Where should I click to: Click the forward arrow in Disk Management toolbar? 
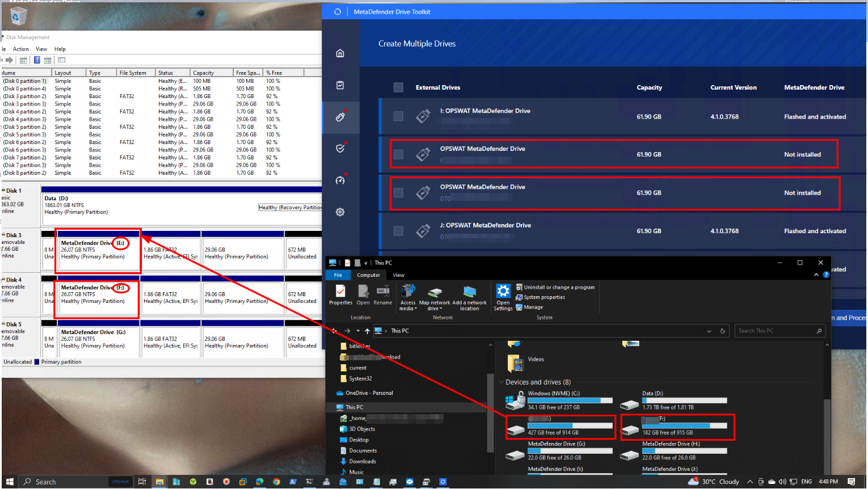tap(9, 60)
